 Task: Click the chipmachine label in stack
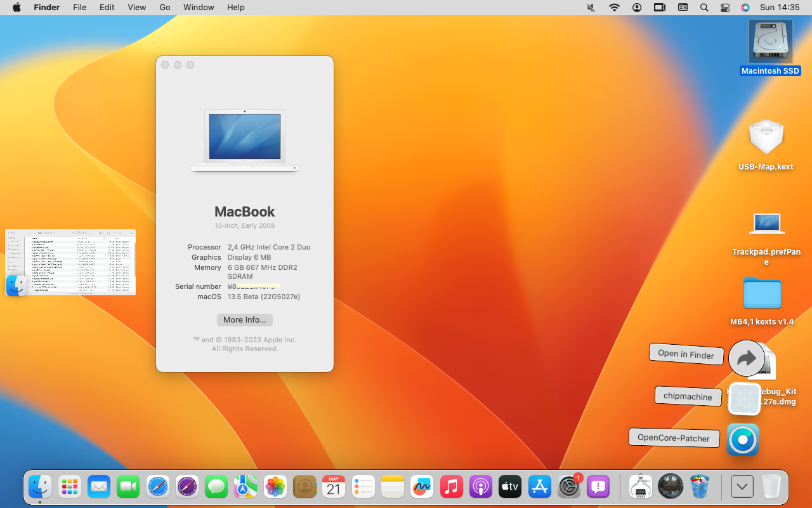click(x=688, y=396)
